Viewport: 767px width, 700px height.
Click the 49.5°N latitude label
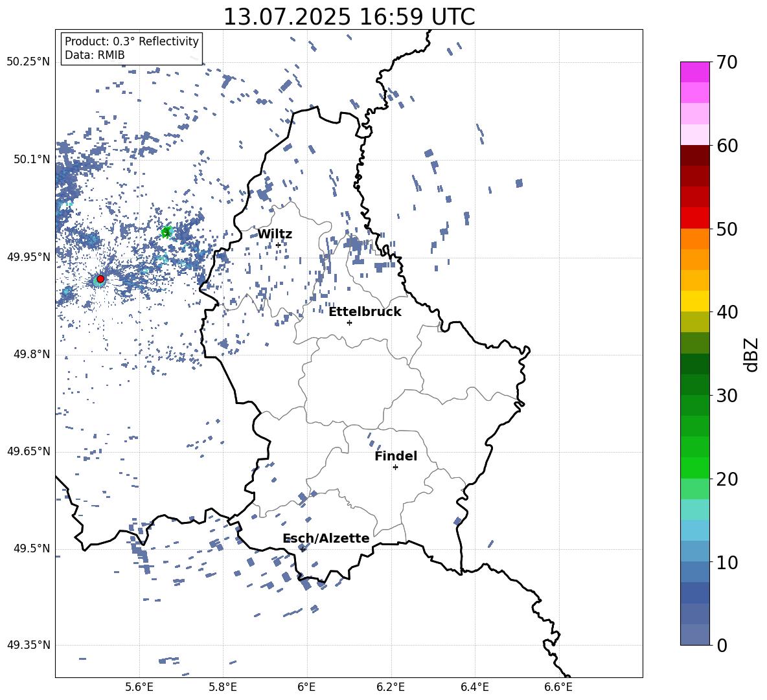click(32, 549)
